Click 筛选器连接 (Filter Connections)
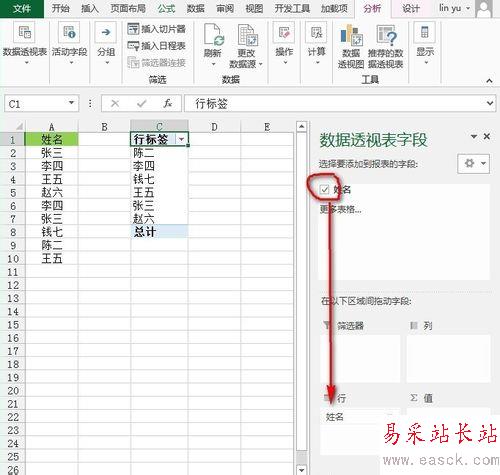Viewport: 500px width, 475px height. click(156, 62)
